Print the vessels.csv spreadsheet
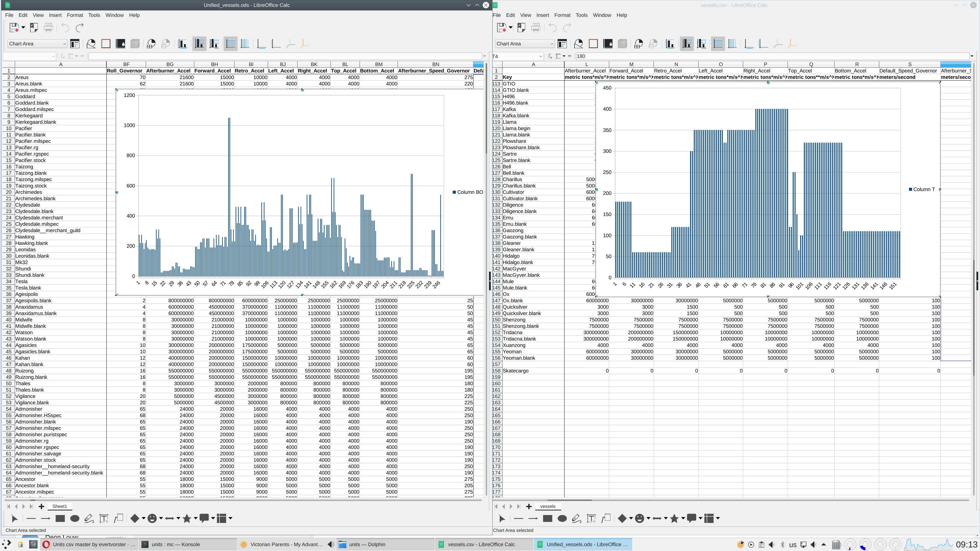 click(x=536, y=28)
